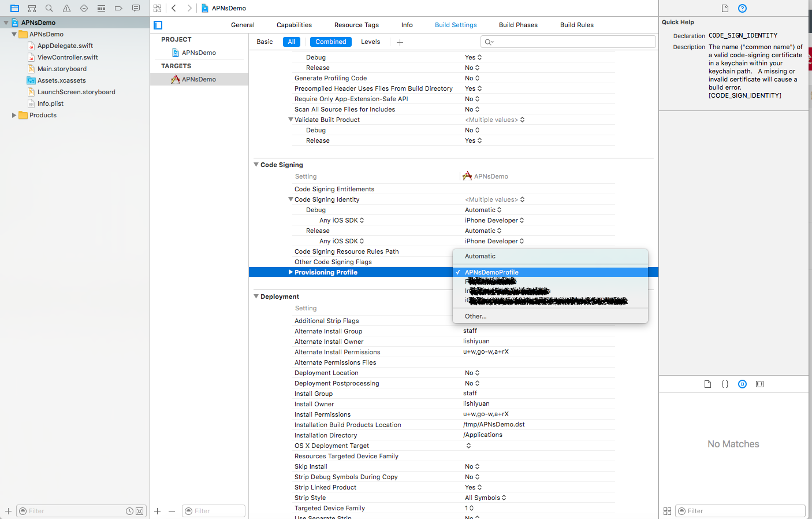Open the Resource Tags tab

pyautogui.click(x=356, y=25)
